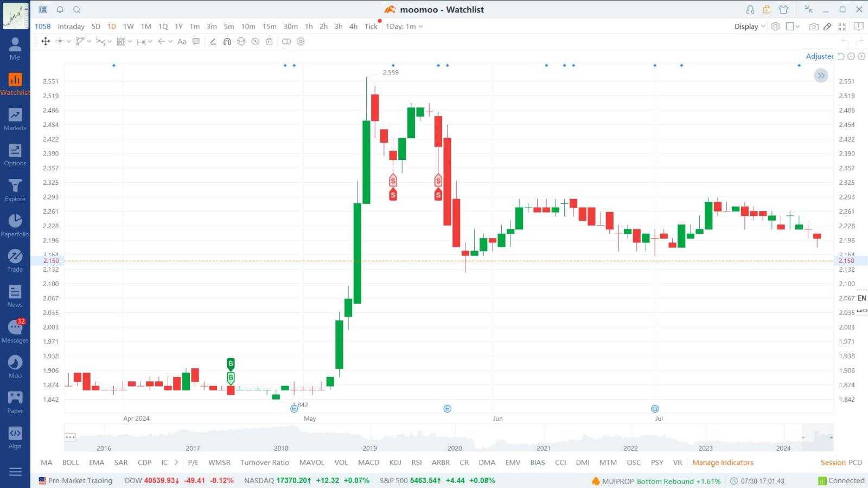Open the search magnifier icon
The width and height of the screenshot is (868, 488).
76,10
